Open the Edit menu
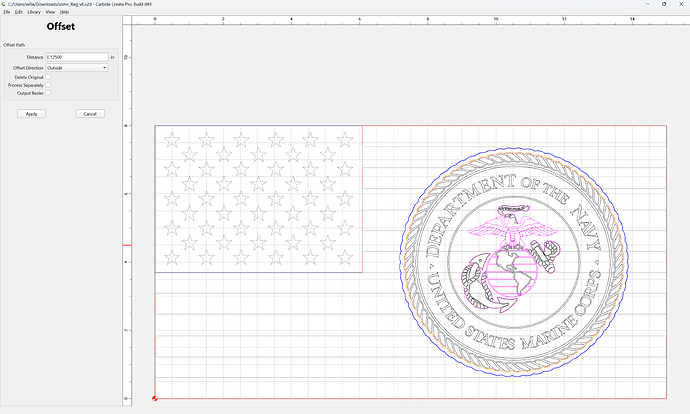 [18, 12]
